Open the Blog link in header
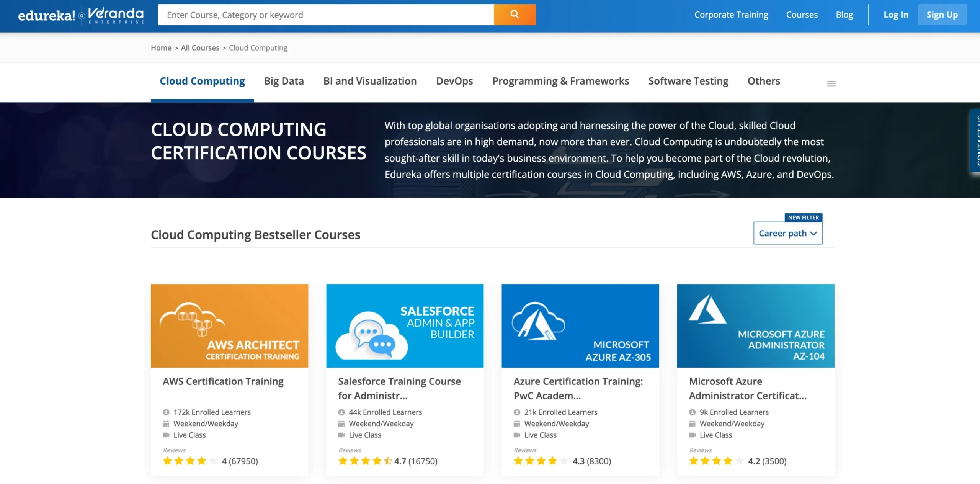Image resolution: width=980 pixels, height=484 pixels. [844, 15]
